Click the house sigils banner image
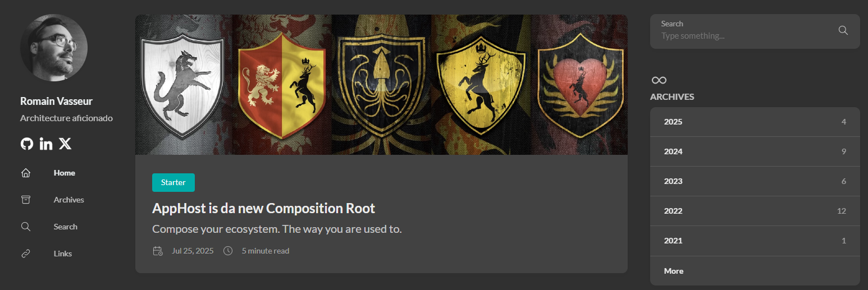Viewport: 868px width, 290px height. point(381,85)
